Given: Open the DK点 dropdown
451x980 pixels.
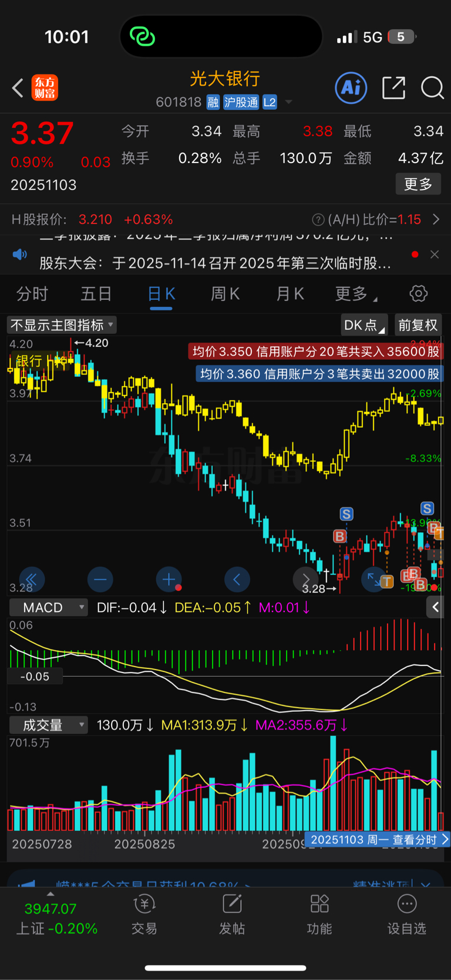Looking at the screenshot, I should click(x=364, y=325).
